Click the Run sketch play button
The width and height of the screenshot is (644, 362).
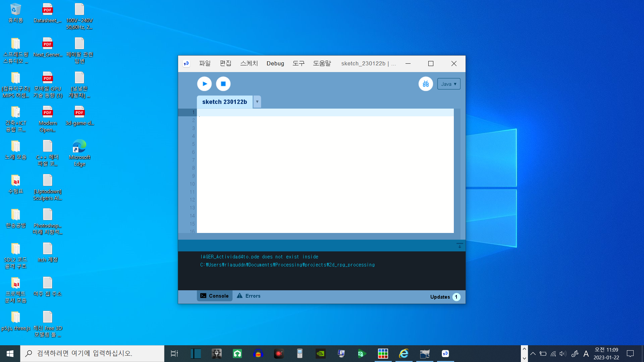click(204, 84)
